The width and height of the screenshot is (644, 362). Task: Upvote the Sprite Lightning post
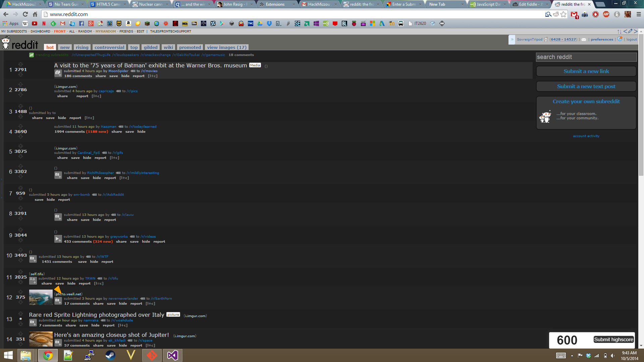[x=20, y=314]
